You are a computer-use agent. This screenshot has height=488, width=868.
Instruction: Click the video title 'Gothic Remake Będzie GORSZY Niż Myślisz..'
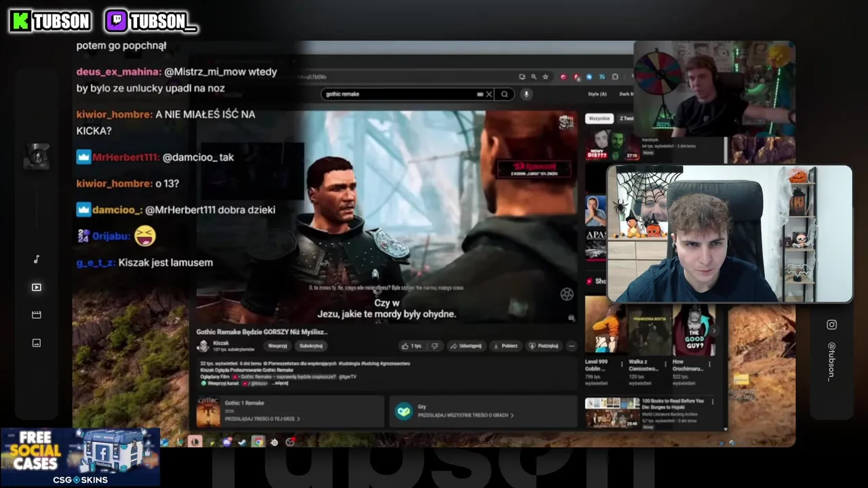coord(262,332)
